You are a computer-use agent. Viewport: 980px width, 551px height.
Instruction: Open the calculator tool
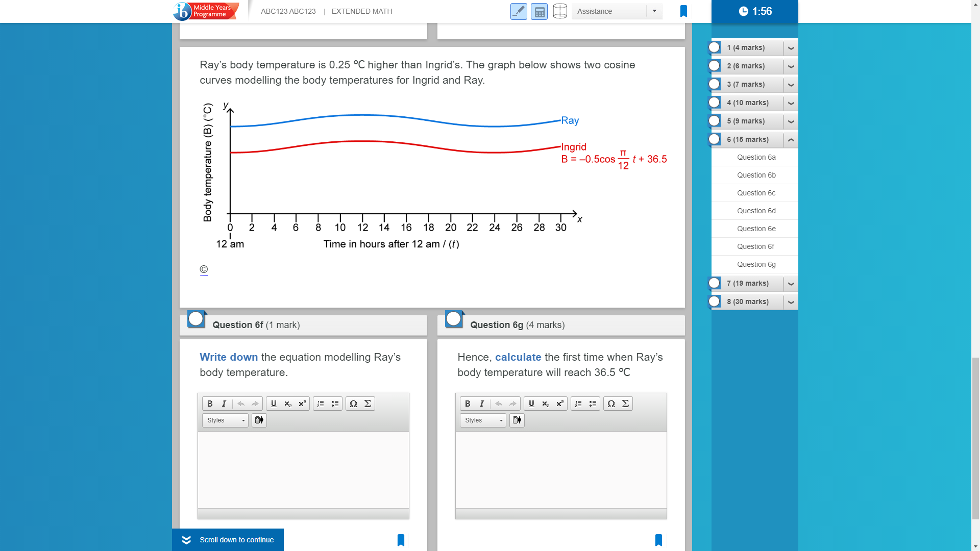pos(540,11)
